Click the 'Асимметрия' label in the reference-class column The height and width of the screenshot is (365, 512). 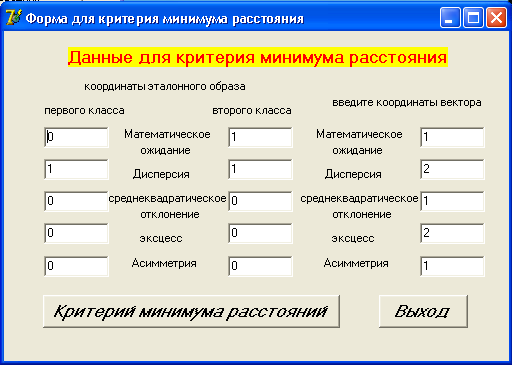[x=164, y=263]
